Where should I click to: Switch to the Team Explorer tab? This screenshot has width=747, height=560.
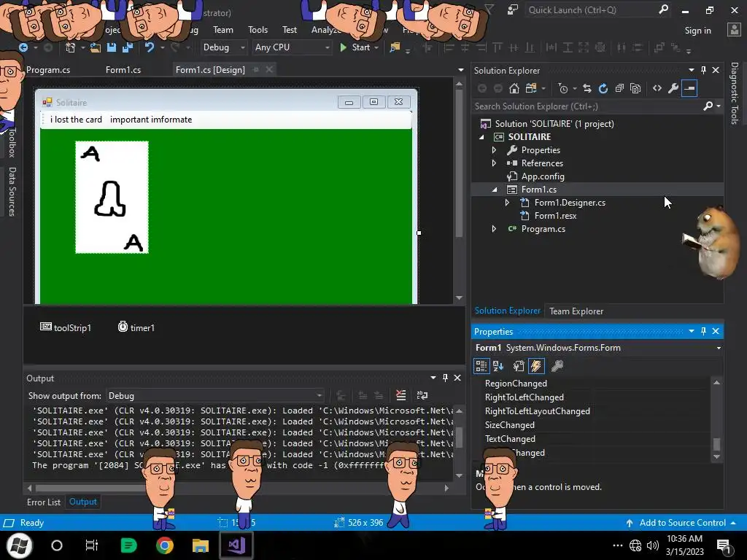pos(576,311)
